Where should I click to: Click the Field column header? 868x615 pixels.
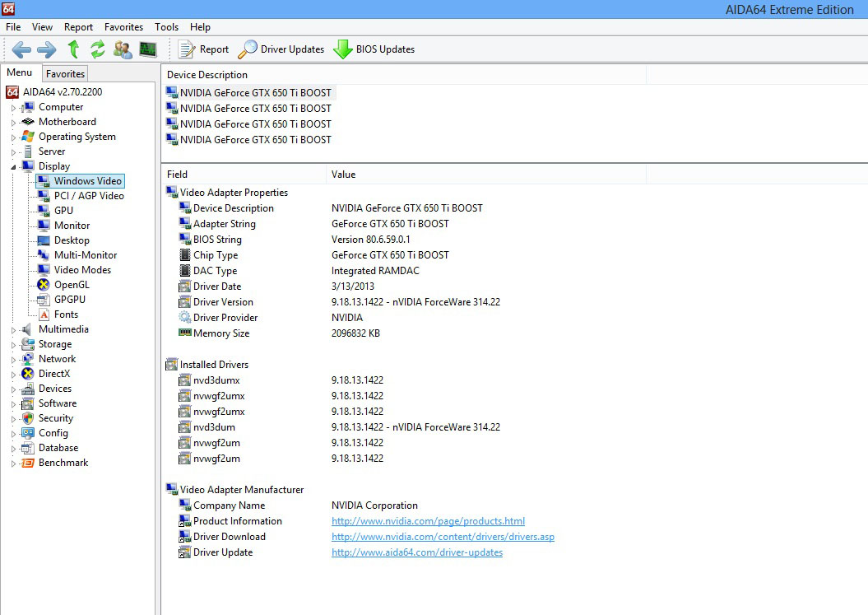point(244,175)
